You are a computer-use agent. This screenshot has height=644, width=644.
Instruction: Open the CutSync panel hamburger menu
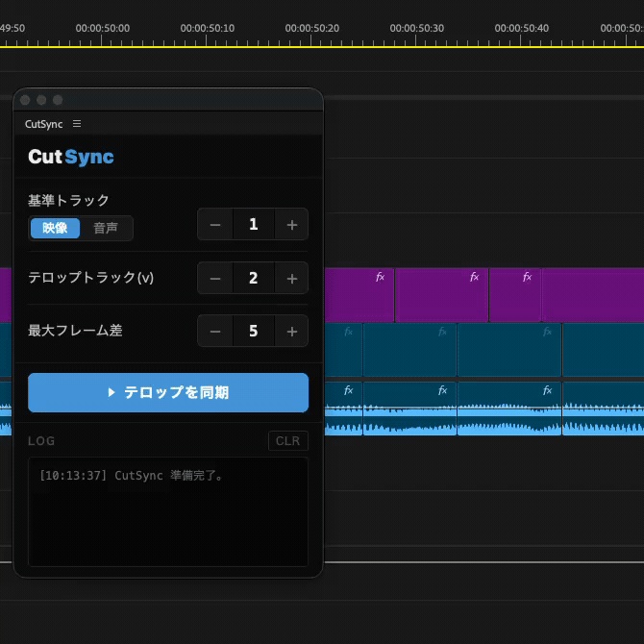[x=77, y=124]
